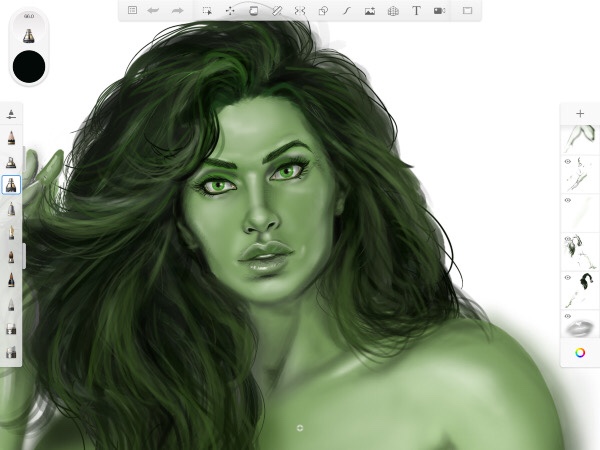Choose the last brush in the palette
600x450 pixels.
coord(11,352)
